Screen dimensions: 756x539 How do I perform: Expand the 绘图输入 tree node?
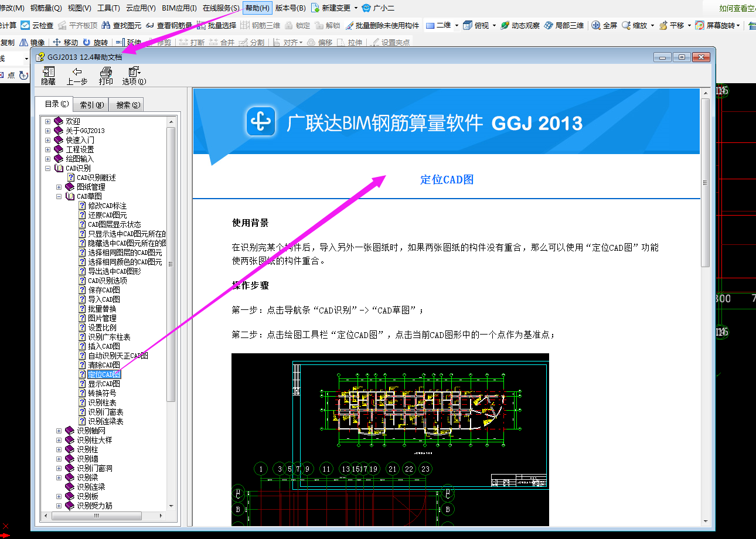click(47, 159)
